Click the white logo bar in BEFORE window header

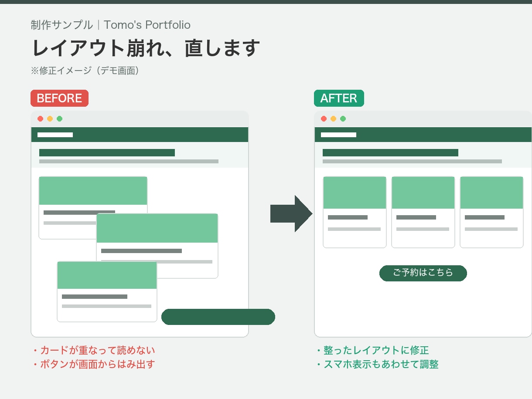tap(55, 135)
